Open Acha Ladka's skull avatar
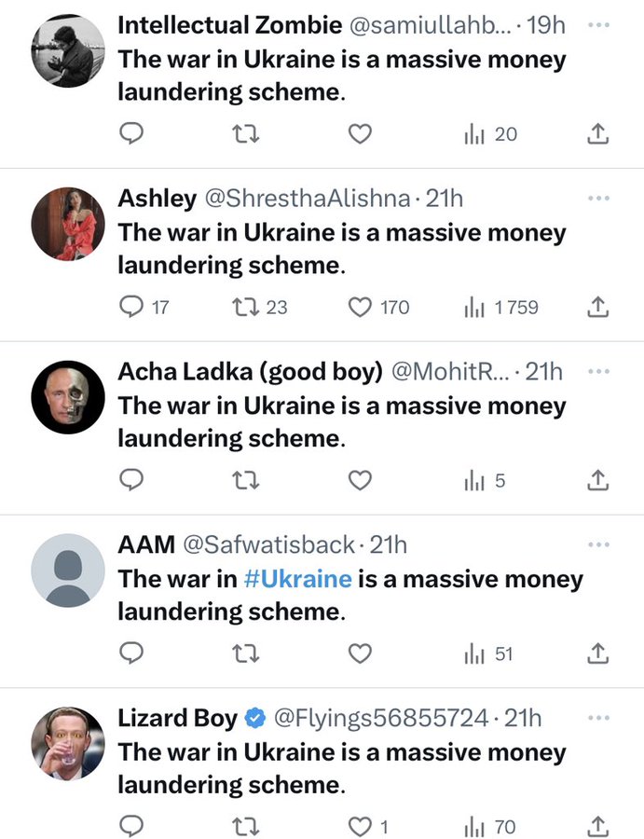 tap(68, 396)
